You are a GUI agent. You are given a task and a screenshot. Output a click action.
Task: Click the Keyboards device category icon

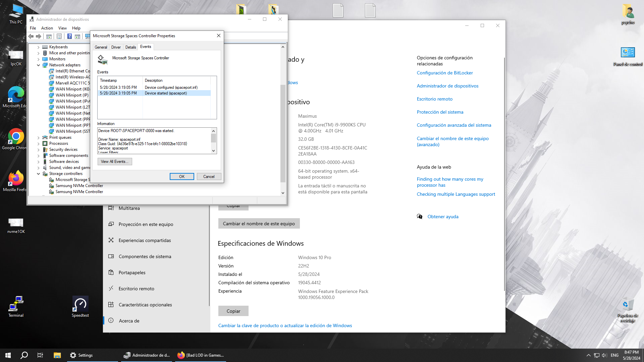[45, 47]
